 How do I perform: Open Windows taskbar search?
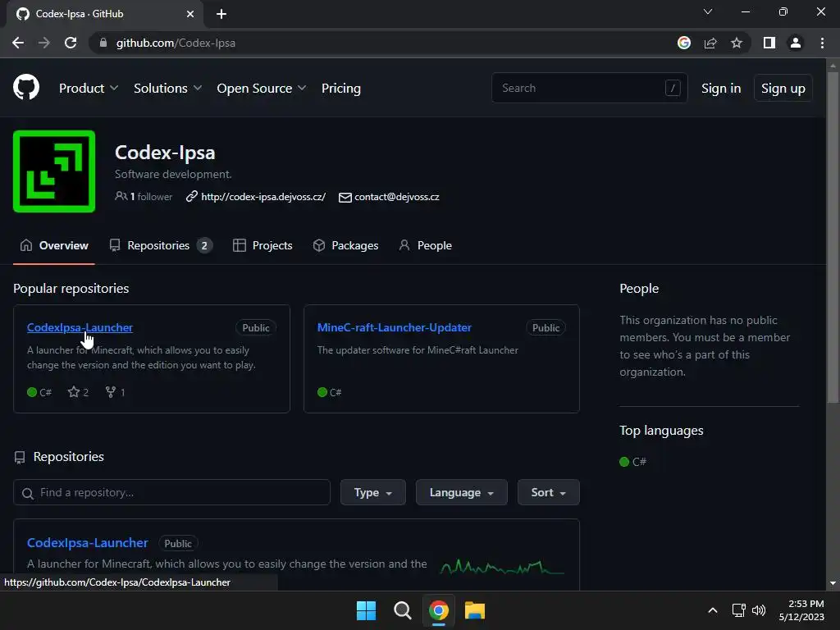tap(402, 610)
